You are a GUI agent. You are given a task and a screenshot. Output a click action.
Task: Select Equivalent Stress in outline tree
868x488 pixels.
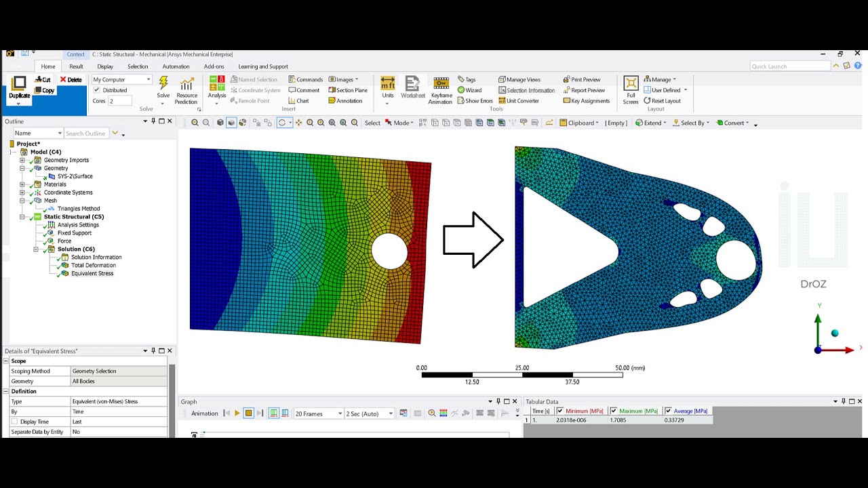[92, 274]
